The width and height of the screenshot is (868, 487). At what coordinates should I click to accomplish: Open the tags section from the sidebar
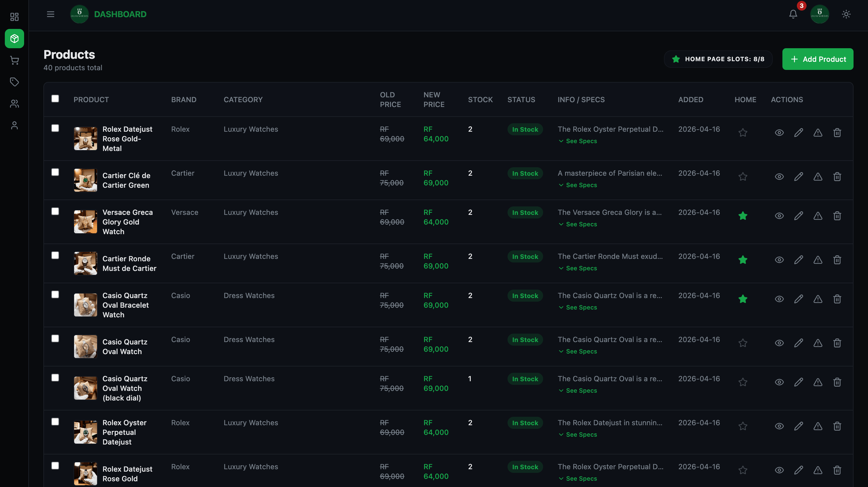pyautogui.click(x=14, y=82)
